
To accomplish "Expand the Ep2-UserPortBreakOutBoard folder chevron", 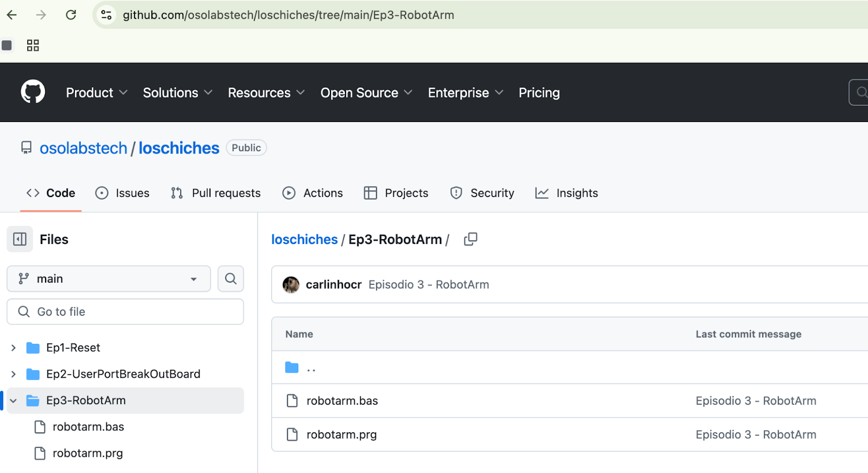I will tap(14, 374).
